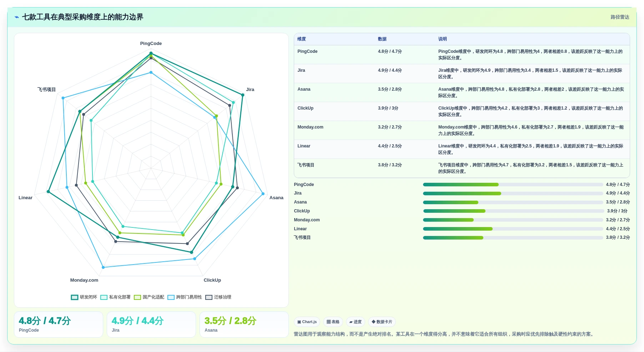Click the Linear axis label on the radar
Screen dimensions: 644x352
click(x=26, y=198)
